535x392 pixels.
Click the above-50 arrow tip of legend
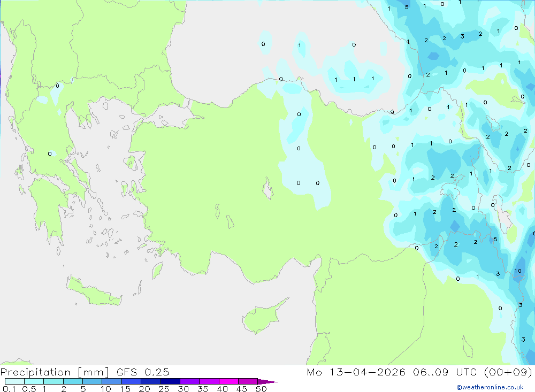267,382
